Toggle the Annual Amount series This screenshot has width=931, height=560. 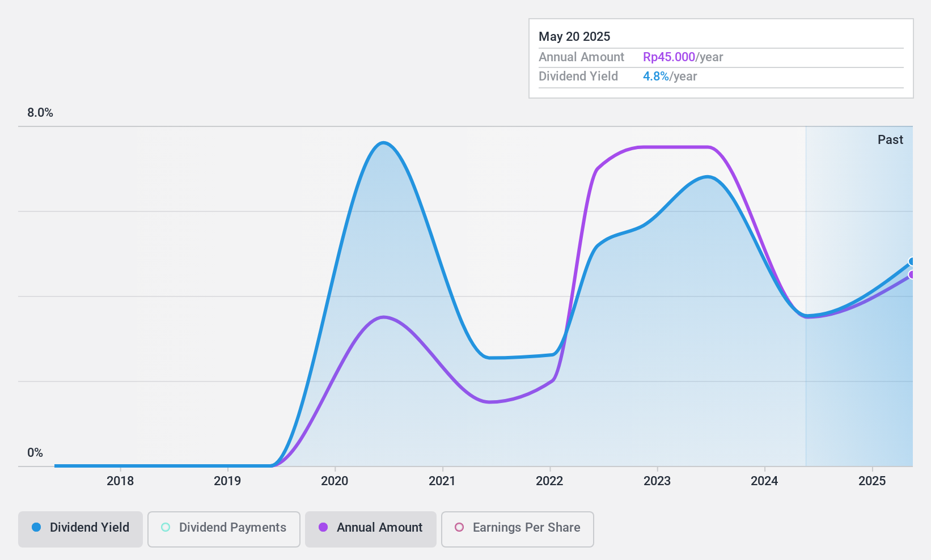point(371,529)
